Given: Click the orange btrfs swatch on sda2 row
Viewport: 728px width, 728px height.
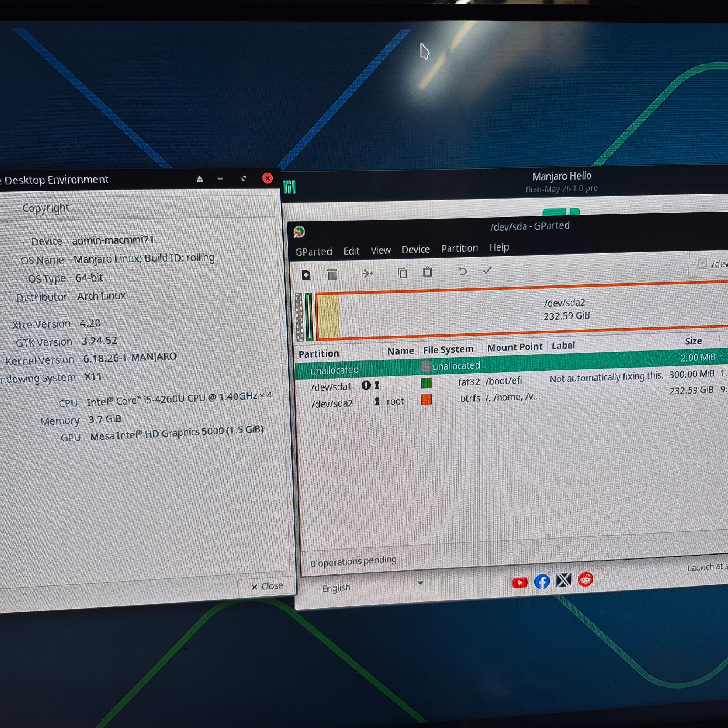Looking at the screenshot, I should point(426,400).
